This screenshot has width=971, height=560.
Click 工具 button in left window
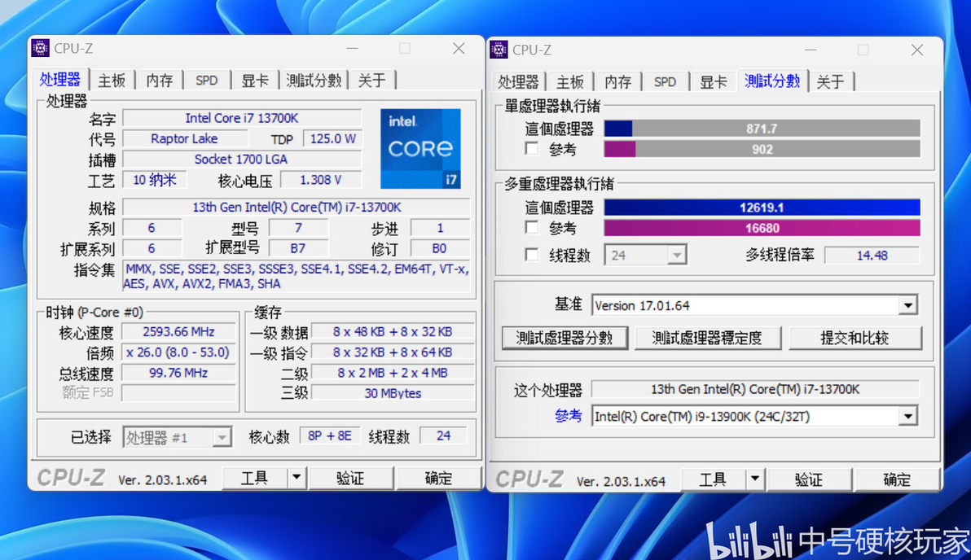(254, 477)
